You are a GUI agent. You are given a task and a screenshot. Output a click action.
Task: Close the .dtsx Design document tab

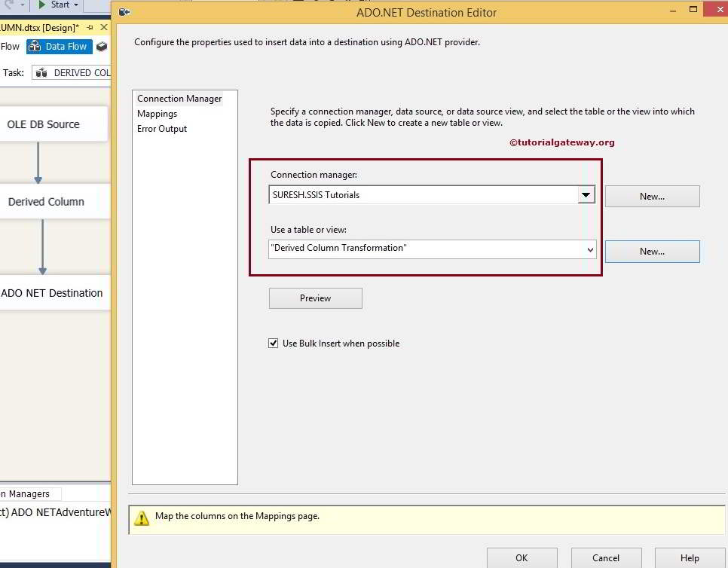(104, 28)
